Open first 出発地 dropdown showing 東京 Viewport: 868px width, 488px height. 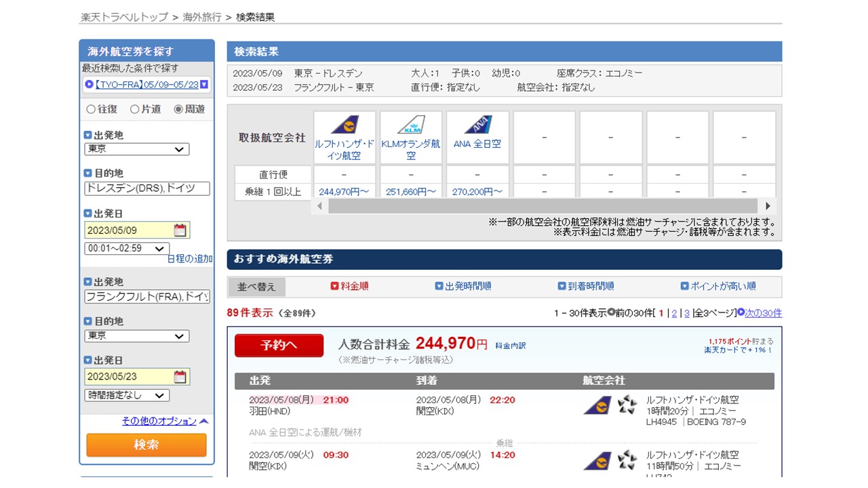(x=137, y=149)
